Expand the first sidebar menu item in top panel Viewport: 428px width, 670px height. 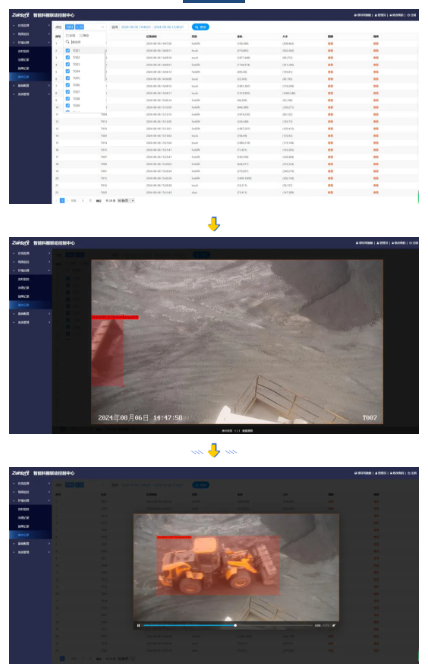[x=31, y=26]
